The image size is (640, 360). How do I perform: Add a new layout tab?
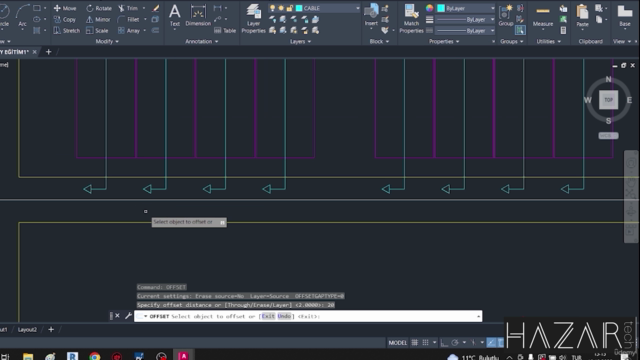coord(51,329)
